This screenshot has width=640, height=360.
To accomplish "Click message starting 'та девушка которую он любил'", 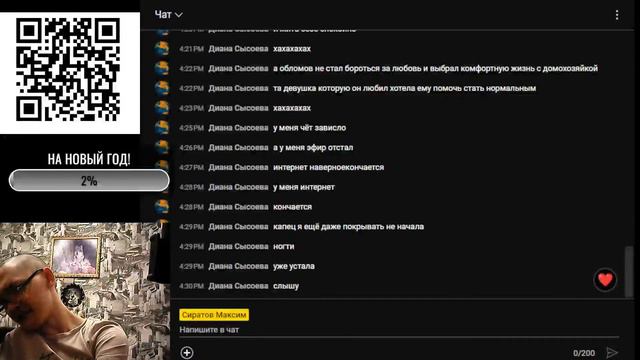I will tap(404, 88).
